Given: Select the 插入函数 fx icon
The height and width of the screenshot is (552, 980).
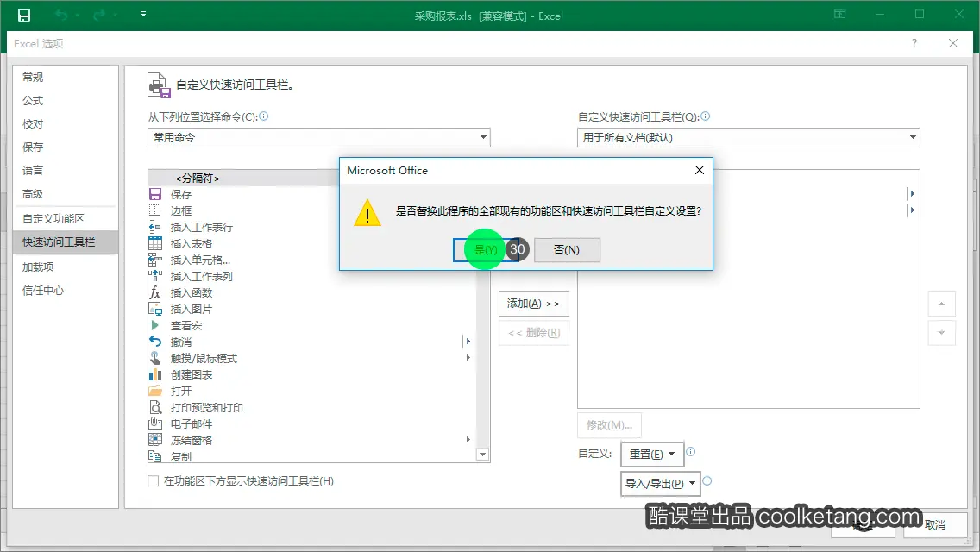Looking at the screenshot, I should click(155, 292).
